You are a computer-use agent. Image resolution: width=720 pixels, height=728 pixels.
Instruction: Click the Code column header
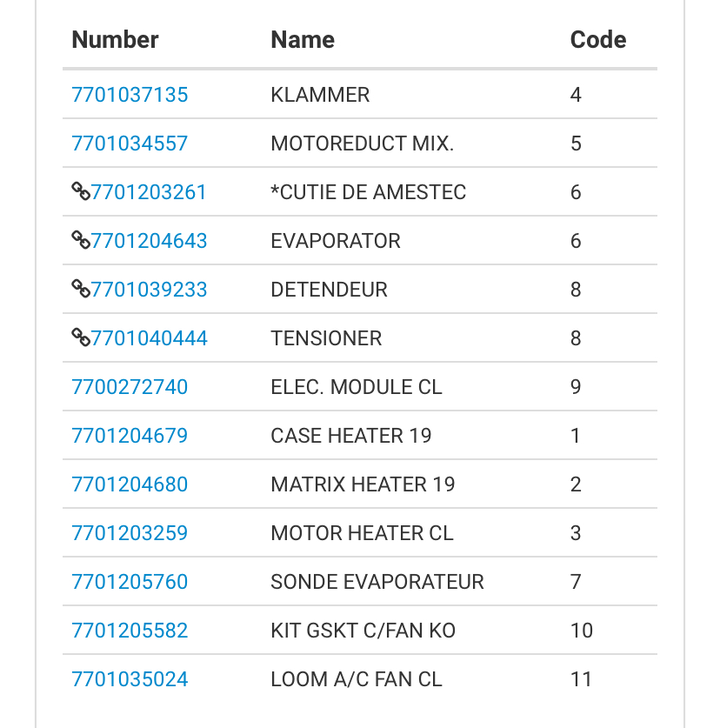coord(598,40)
